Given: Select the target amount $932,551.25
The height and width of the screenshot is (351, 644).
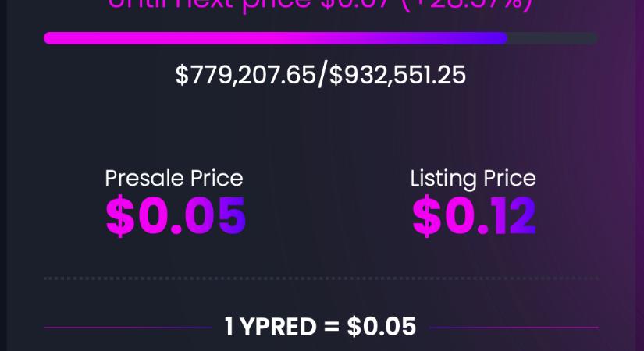Looking at the screenshot, I should pos(398,75).
